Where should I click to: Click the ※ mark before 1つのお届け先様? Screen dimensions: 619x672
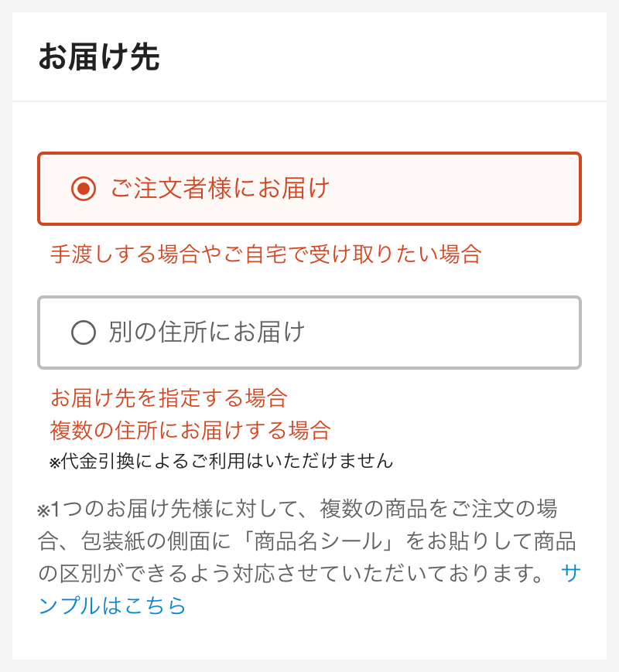pos(43,511)
